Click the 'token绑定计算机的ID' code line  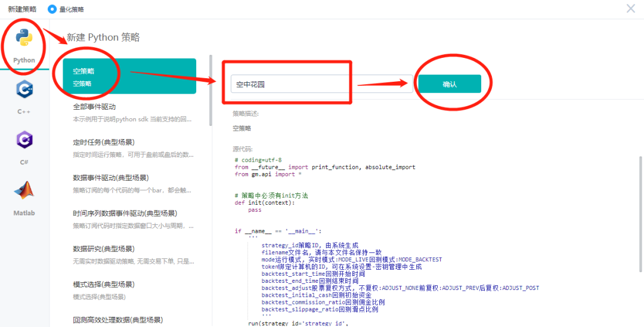[342, 267]
